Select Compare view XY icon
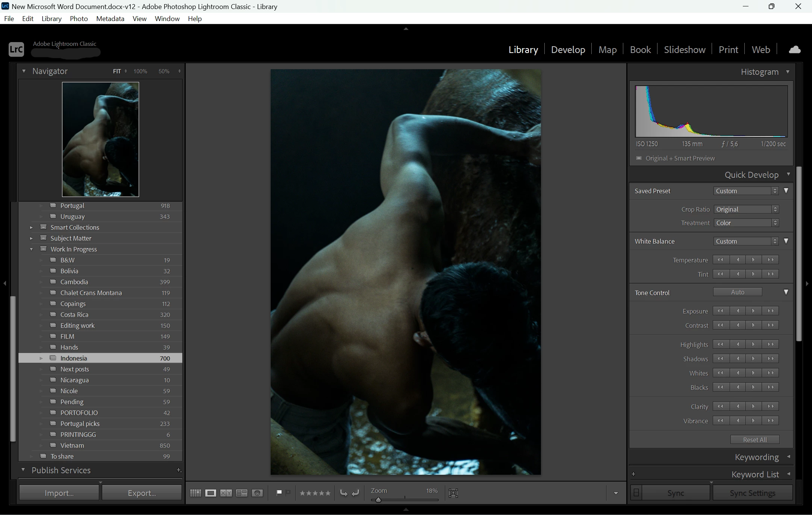Image resolution: width=812 pixels, height=515 pixels. [x=226, y=493]
